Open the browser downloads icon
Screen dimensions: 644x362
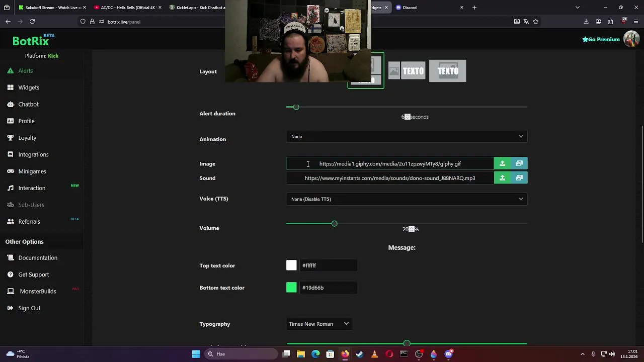[586, 22]
